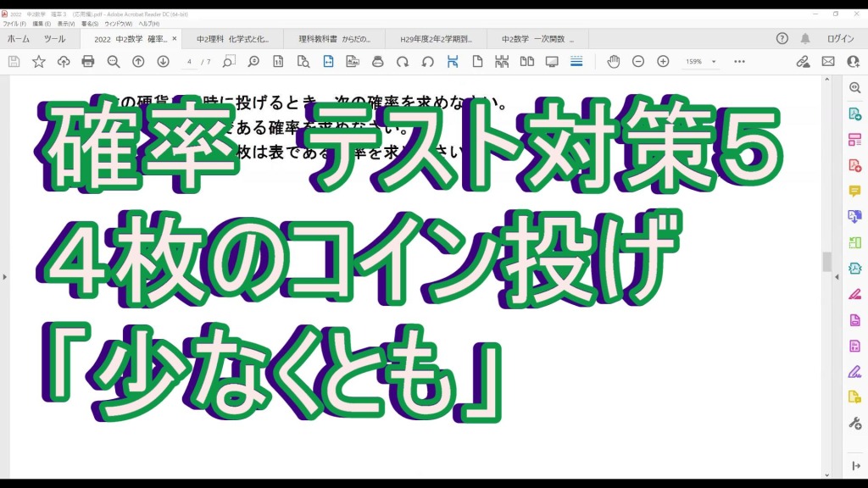
Task: Collapse the right tools pane
Action: [x=837, y=276]
